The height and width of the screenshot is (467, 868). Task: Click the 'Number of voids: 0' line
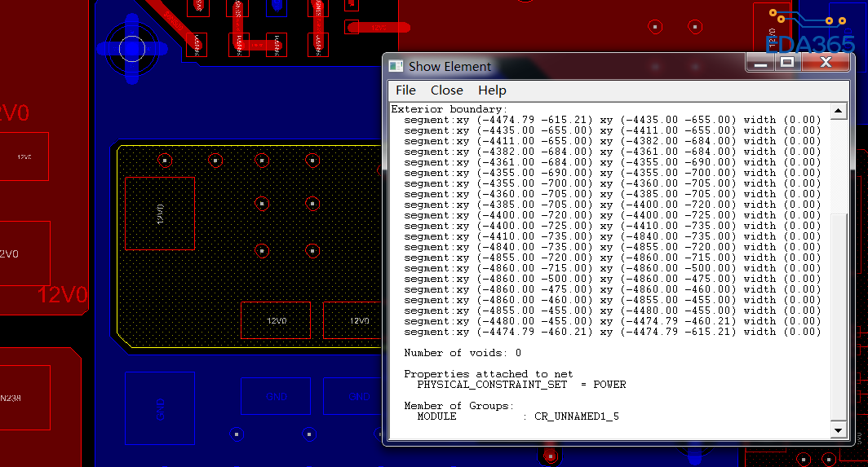(x=463, y=353)
